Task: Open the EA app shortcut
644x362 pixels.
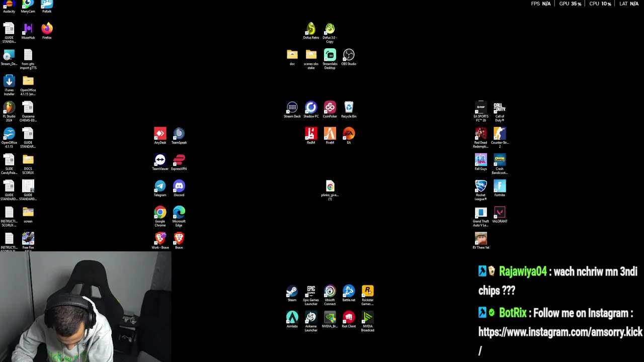Action: (x=349, y=136)
